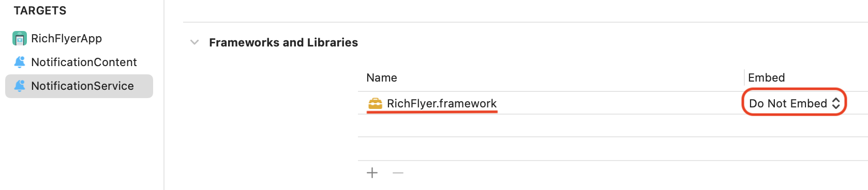The height and width of the screenshot is (190, 868).
Task: Remove framework using the minus icon
Action: [398, 173]
